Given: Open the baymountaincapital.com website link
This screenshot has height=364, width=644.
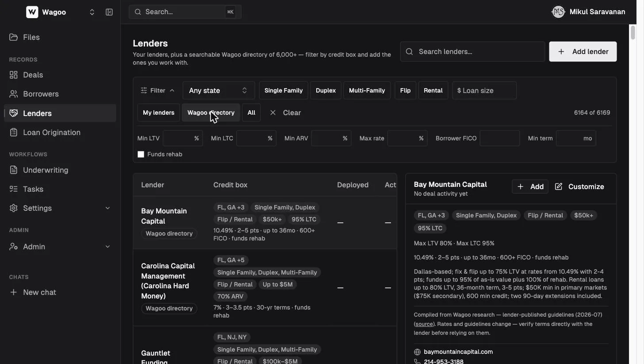Looking at the screenshot, I should tap(458, 352).
